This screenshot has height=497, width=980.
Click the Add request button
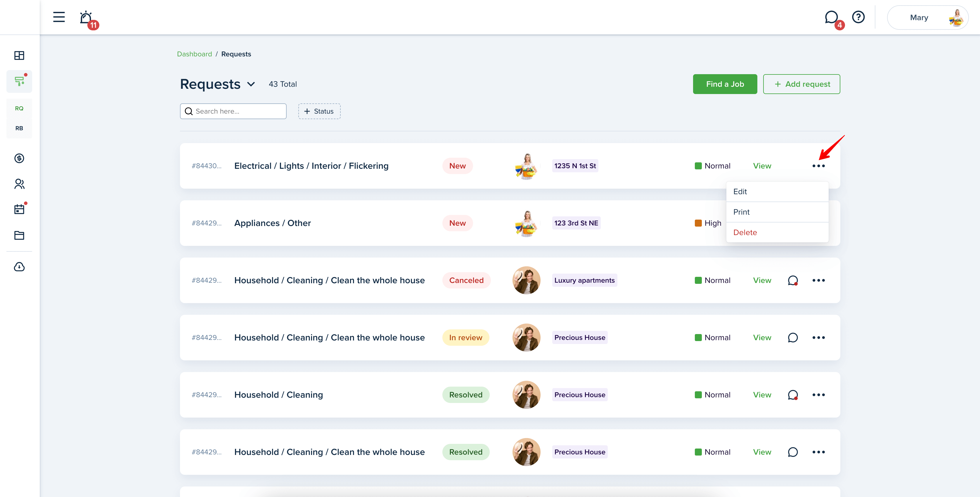point(801,84)
